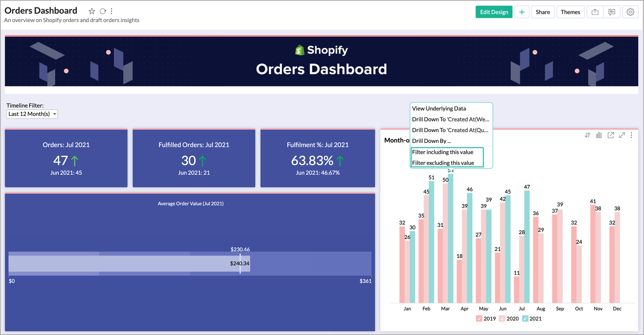Refresh the dashboard using the reload icon
This screenshot has height=335, width=644.
pyautogui.click(x=103, y=11)
